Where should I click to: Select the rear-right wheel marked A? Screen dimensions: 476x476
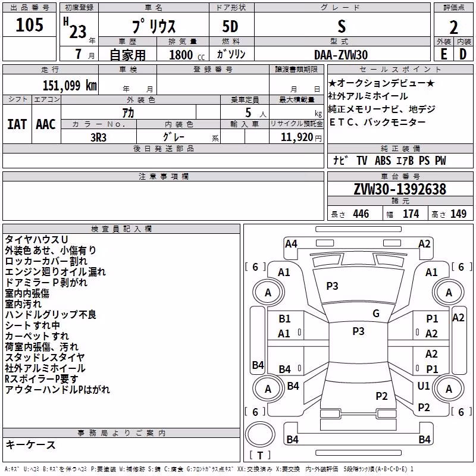click(x=449, y=389)
